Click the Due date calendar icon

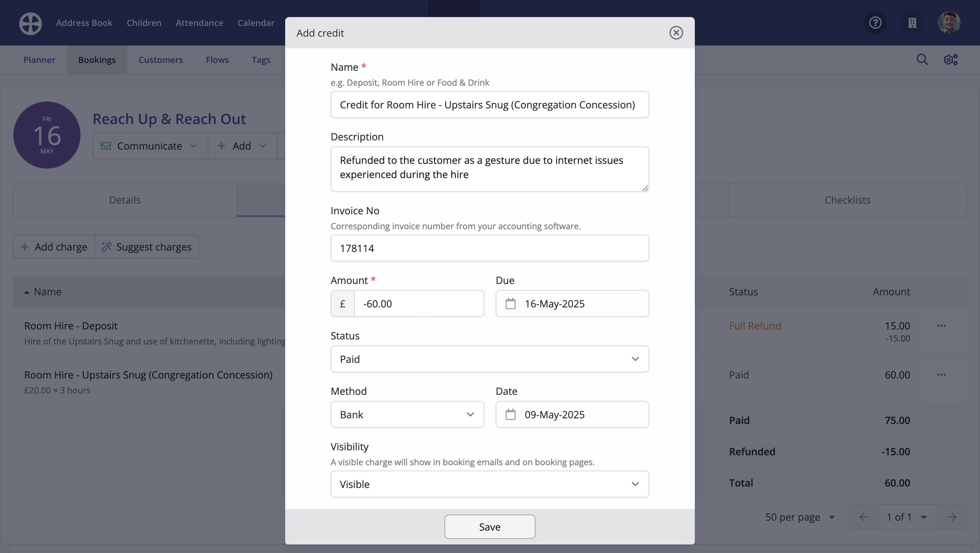(510, 304)
